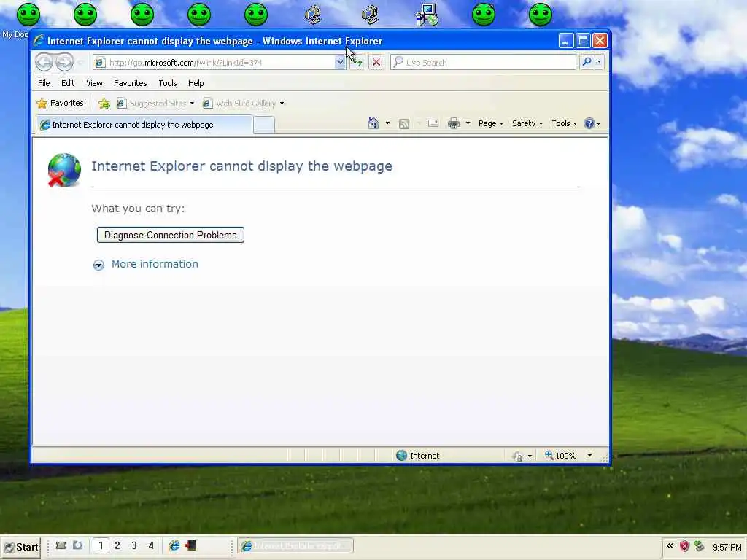Select the 'Internet Explorer cannot display the webpage' tab
Image resolution: width=747 pixels, height=560 pixels.
pyautogui.click(x=144, y=125)
